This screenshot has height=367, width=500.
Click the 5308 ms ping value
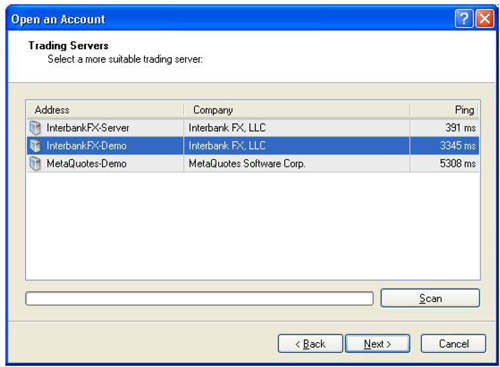[x=458, y=164]
